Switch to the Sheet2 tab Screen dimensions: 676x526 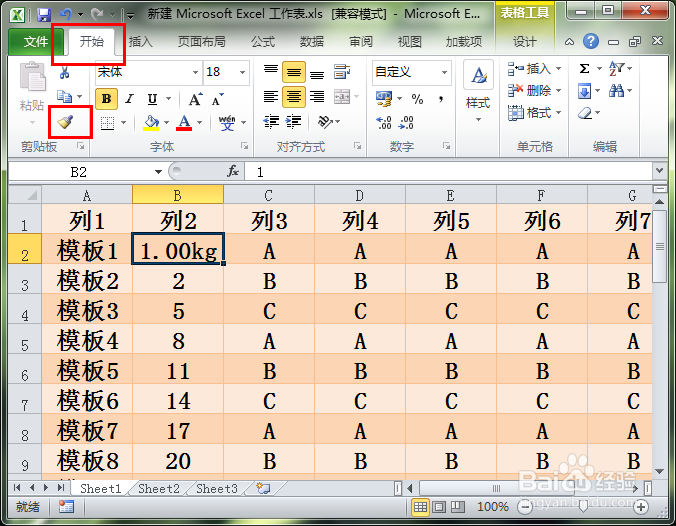[x=159, y=488]
